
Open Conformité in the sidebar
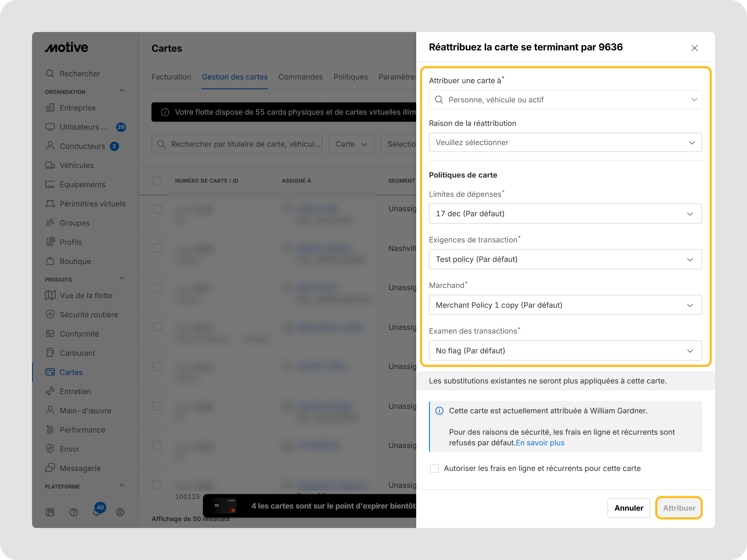click(x=72, y=334)
